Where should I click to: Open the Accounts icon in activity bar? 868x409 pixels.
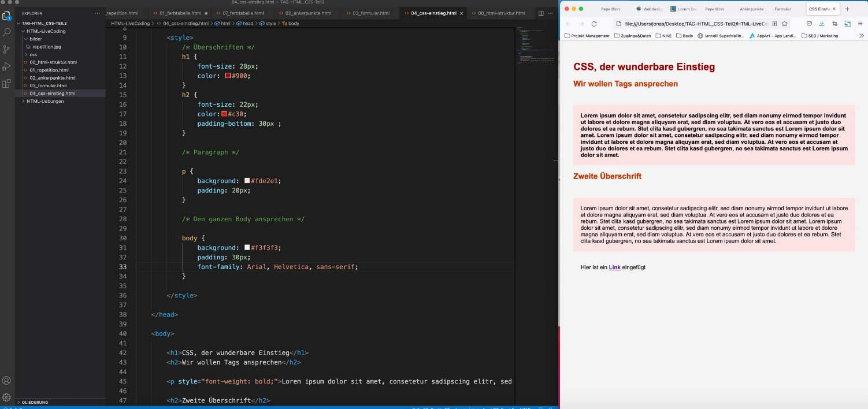pyautogui.click(x=7, y=380)
